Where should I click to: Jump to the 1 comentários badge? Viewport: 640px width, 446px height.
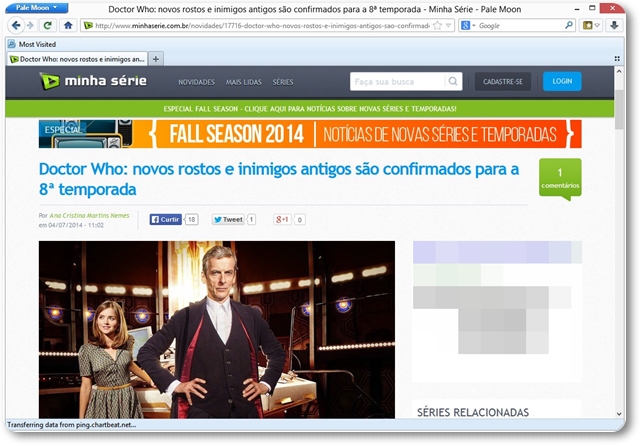point(560,178)
